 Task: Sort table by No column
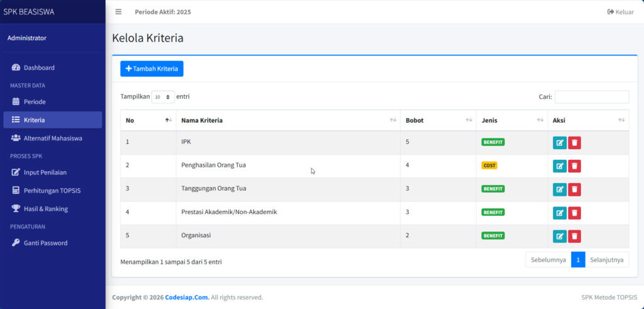[x=148, y=120]
